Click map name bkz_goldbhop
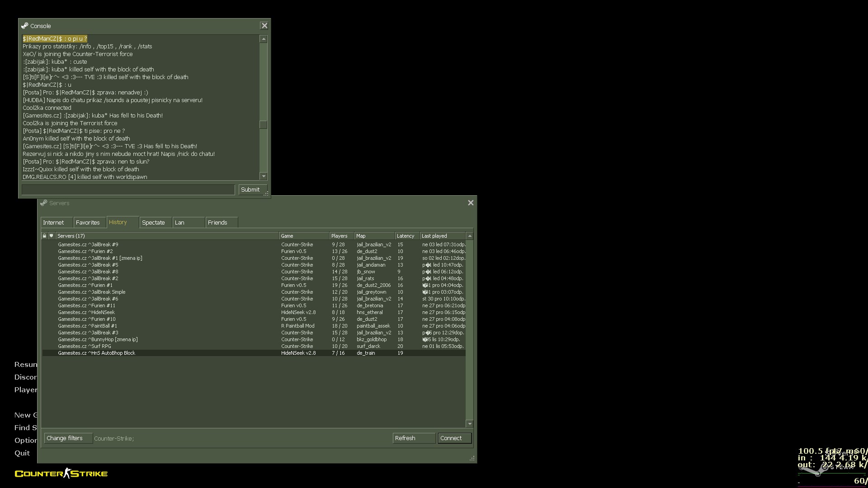The width and height of the screenshot is (868, 488). click(x=372, y=339)
